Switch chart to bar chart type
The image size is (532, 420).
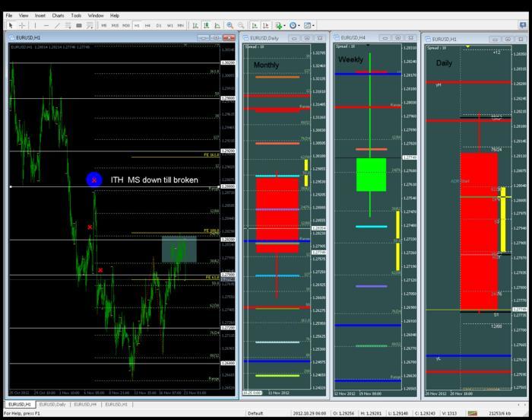pyautogui.click(x=195, y=25)
